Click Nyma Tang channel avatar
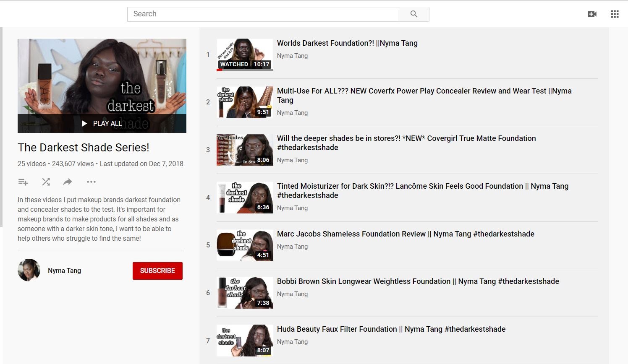This screenshot has width=628, height=364. pyautogui.click(x=29, y=270)
